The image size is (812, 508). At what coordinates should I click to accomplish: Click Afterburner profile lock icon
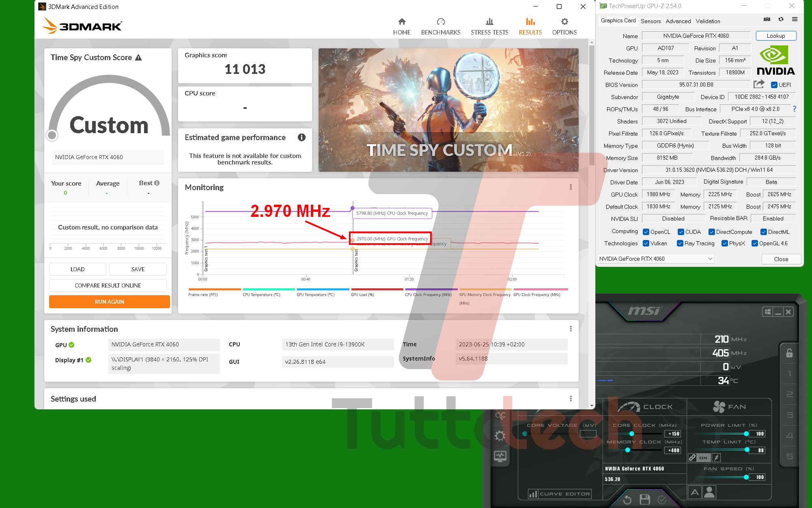click(x=789, y=353)
